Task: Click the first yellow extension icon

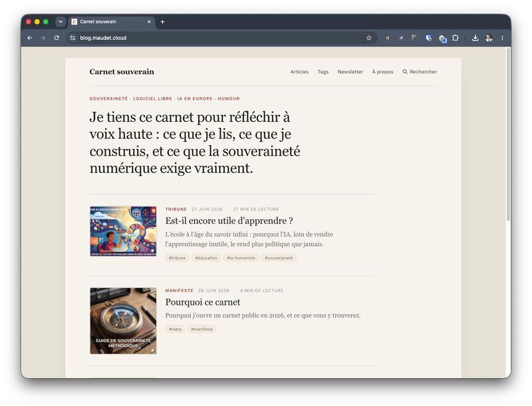Action: 388,38
